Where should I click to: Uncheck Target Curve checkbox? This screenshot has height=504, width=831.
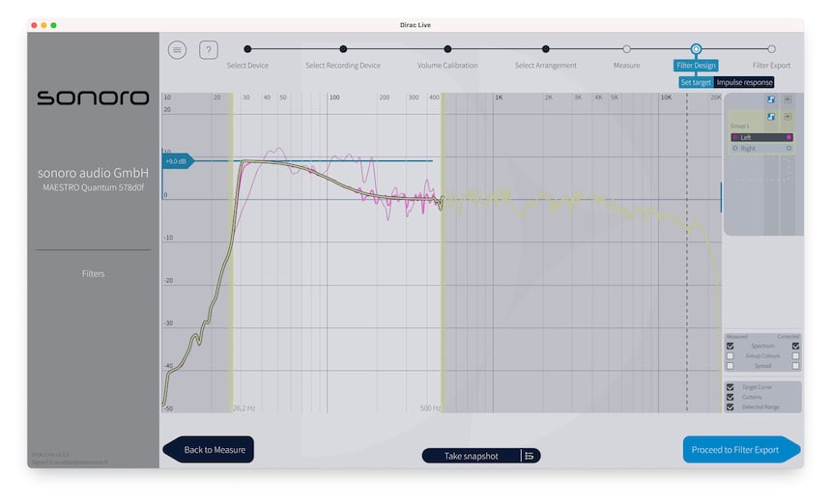coord(731,387)
